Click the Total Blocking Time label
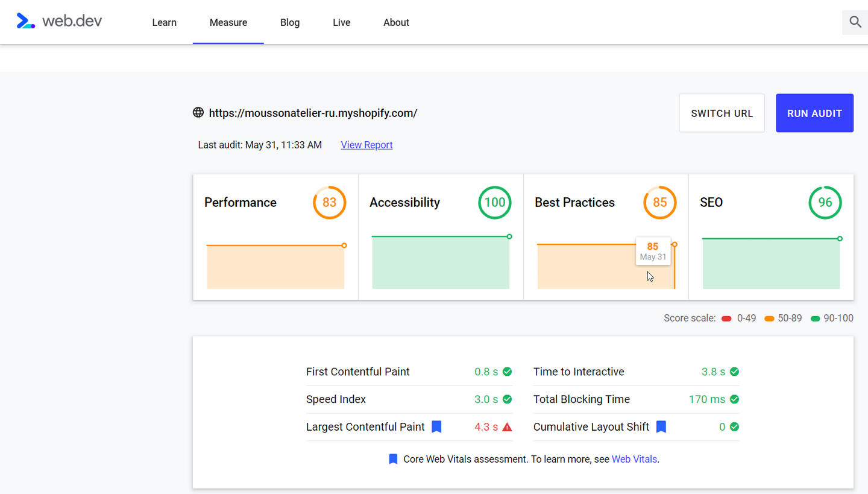The width and height of the screenshot is (868, 494). (x=582, y=399)
